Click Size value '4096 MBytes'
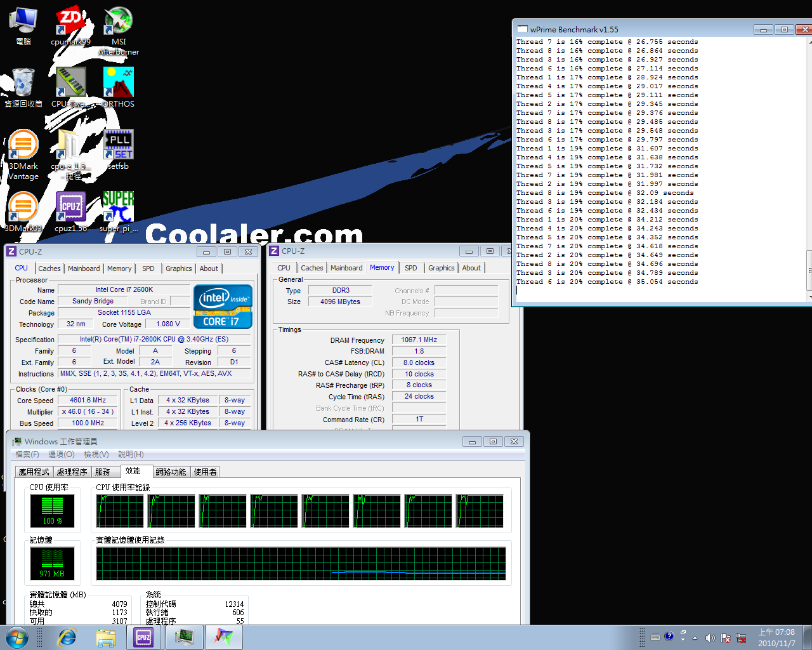Image resolution: width=812 pixels, height=650 pixels. tap(341, 302)
